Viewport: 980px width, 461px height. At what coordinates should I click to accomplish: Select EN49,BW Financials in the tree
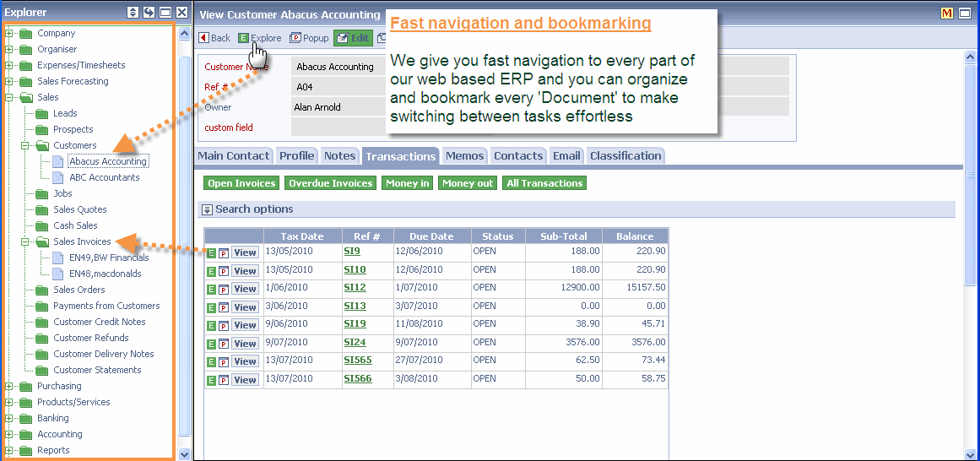(x=109, y=258)
